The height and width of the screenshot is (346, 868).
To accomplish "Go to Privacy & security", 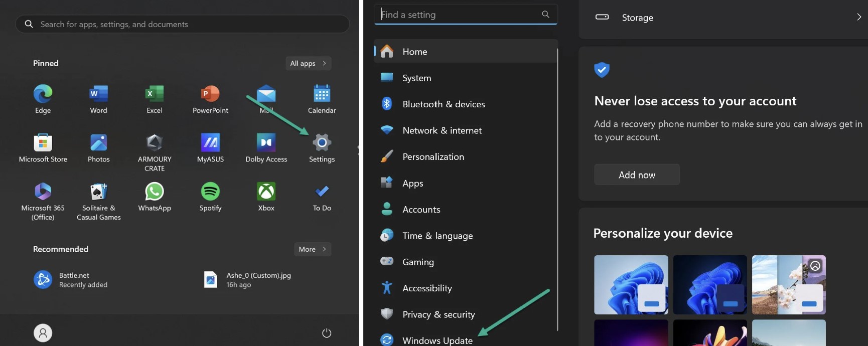I will [466, 314].
